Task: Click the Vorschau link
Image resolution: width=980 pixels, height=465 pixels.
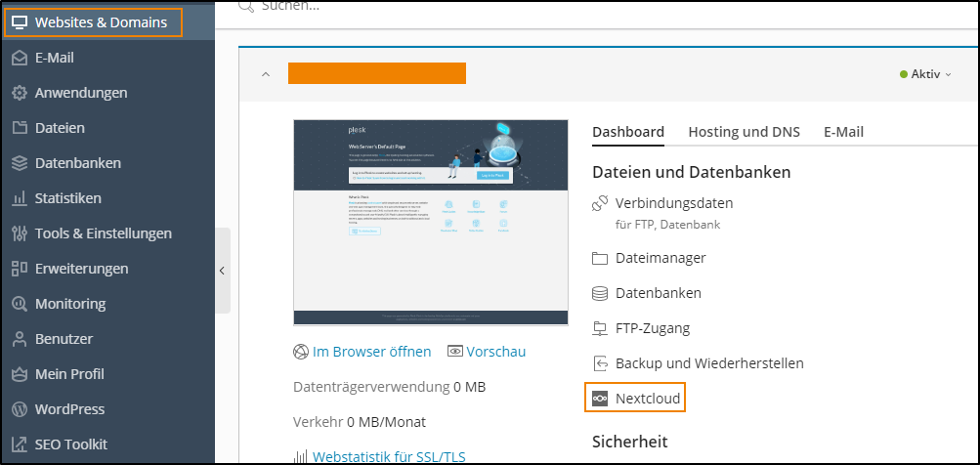Action: [496, 352]
